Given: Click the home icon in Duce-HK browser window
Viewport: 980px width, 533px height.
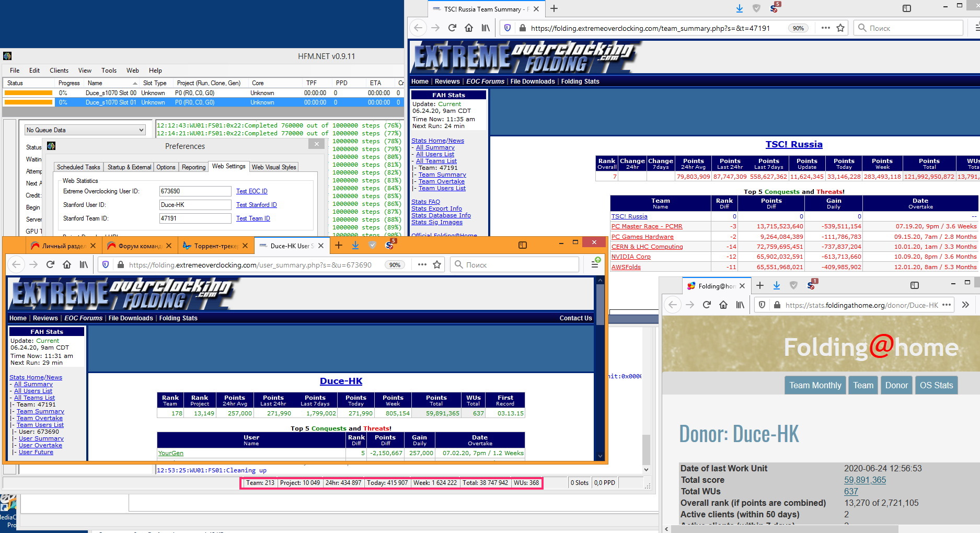Looking at the screenshot, I should click(67, 265).
